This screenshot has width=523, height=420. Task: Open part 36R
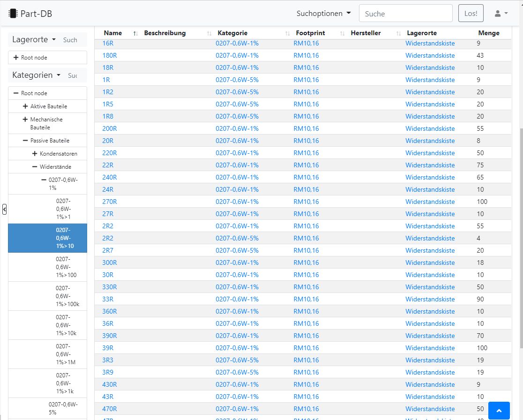(108, 323)
